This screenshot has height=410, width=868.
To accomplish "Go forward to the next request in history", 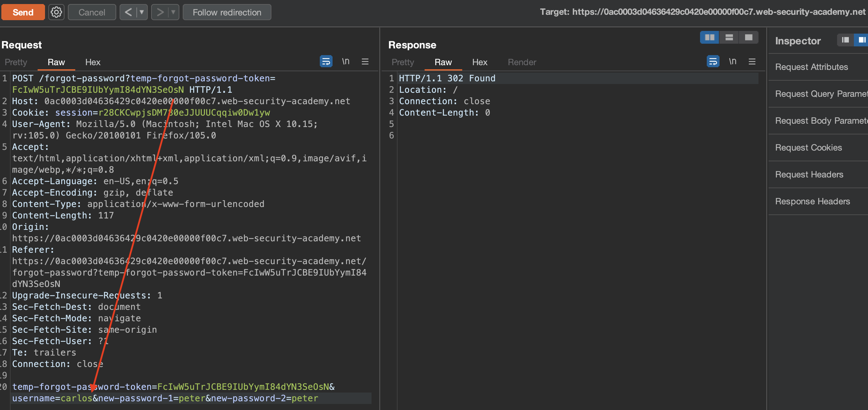I will click(x=160, y=12).
